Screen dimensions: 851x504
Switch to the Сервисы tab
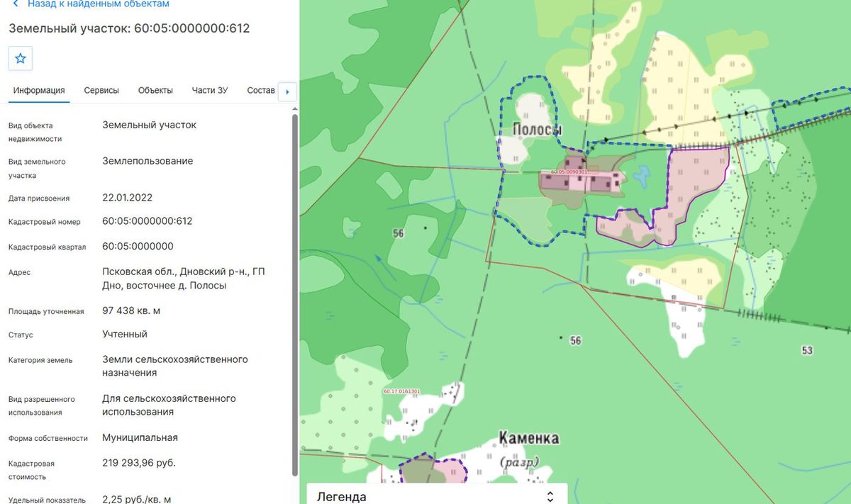101,90
